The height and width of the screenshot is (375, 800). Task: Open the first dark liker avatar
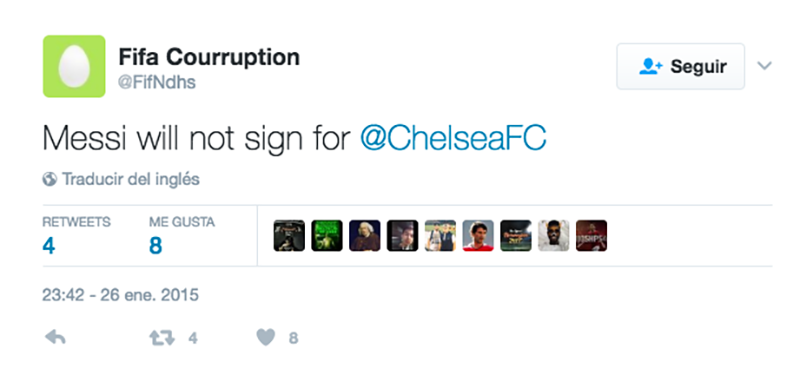[x=289, y=236]
